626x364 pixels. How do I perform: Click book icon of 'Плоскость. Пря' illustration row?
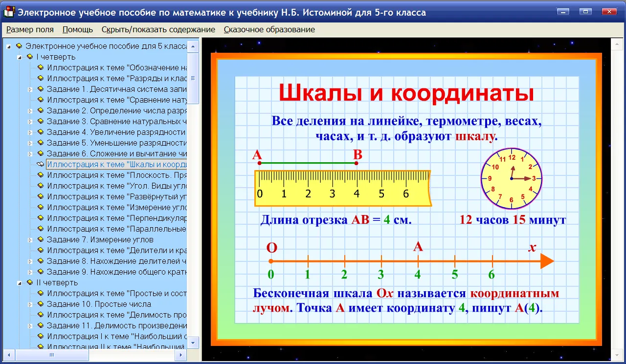[x=41, y=175]
